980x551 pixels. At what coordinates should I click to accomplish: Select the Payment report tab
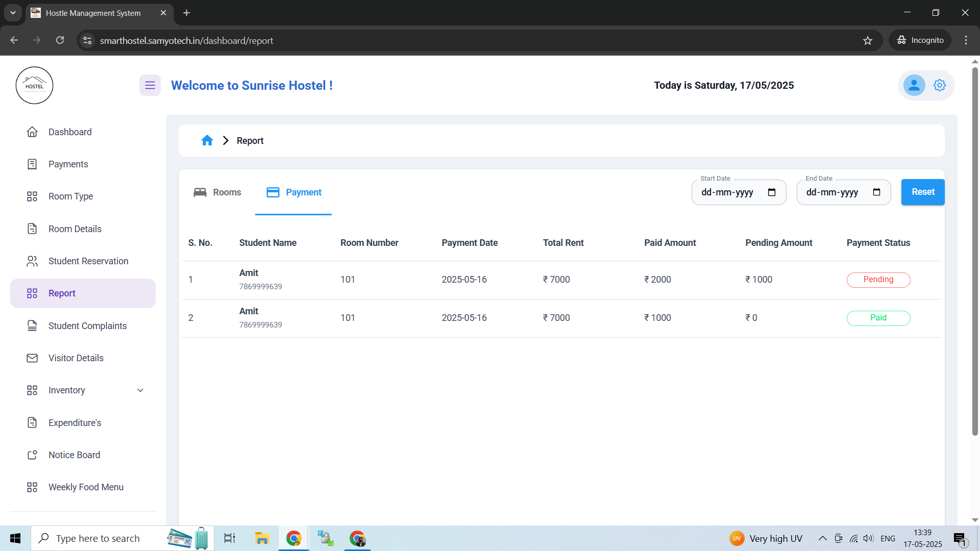click(293, 192)
